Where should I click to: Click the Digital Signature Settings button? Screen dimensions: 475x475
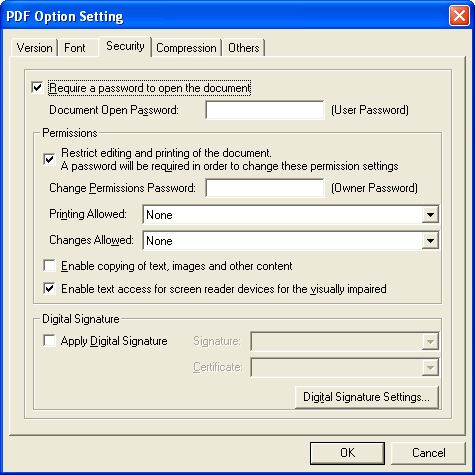click(x=367, y=397)
